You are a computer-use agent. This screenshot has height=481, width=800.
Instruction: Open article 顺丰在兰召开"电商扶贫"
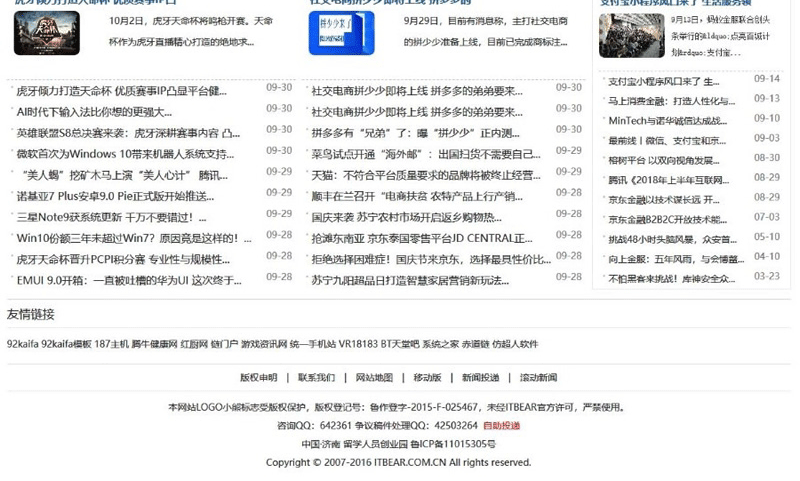click(417, 196)
